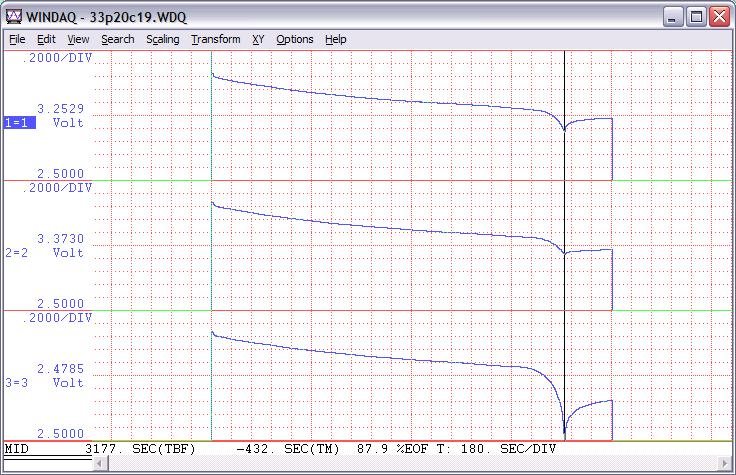Click the WINDAQ application icon in title bar
This screenshot has width=736, height=475.
(x=14, y=17)
